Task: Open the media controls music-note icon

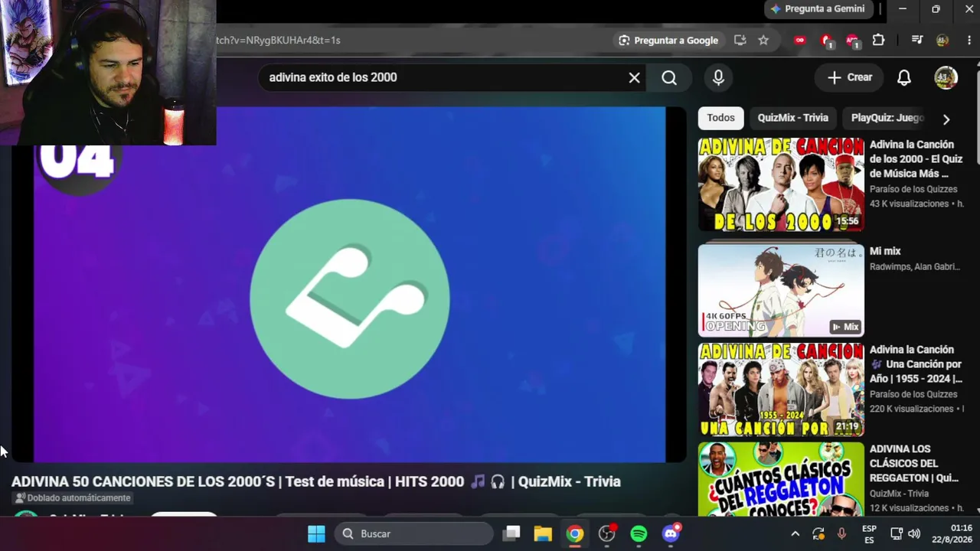Action: [917, 41]
